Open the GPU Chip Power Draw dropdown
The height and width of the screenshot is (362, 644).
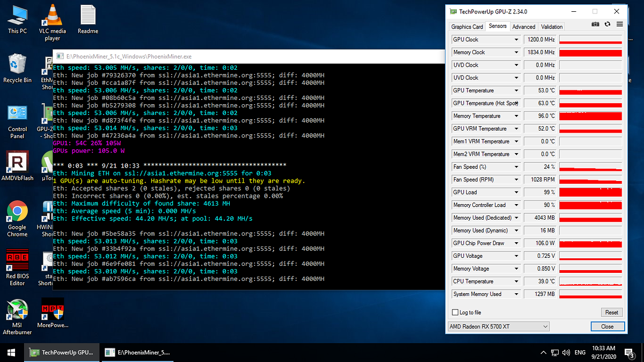pos(517,243)
